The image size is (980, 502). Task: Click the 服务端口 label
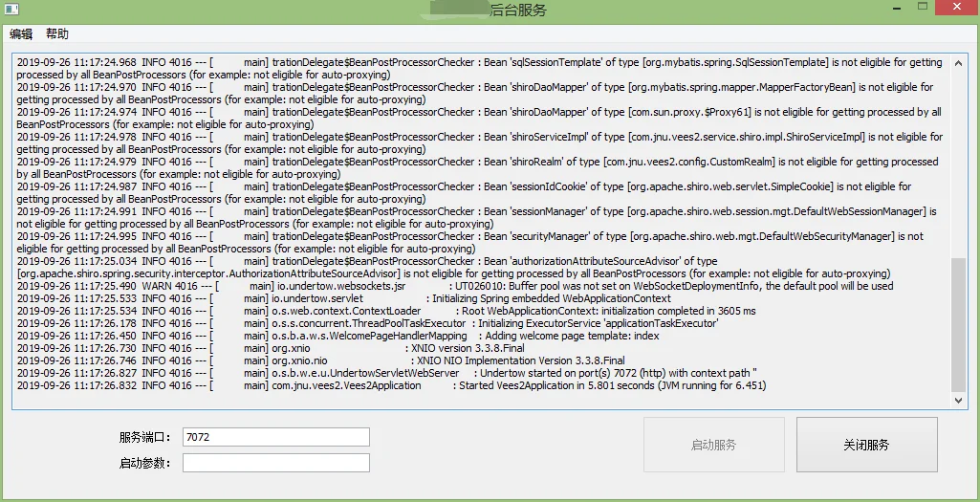point(145,437)
